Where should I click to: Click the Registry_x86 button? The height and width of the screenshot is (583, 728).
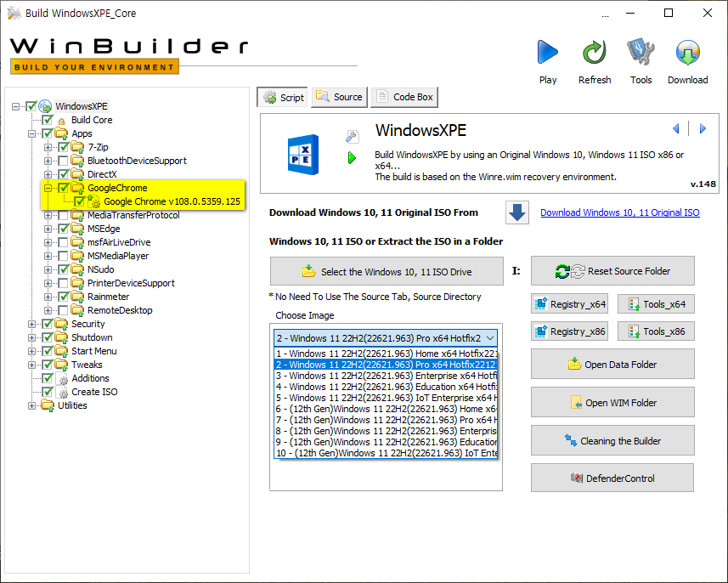570,331
